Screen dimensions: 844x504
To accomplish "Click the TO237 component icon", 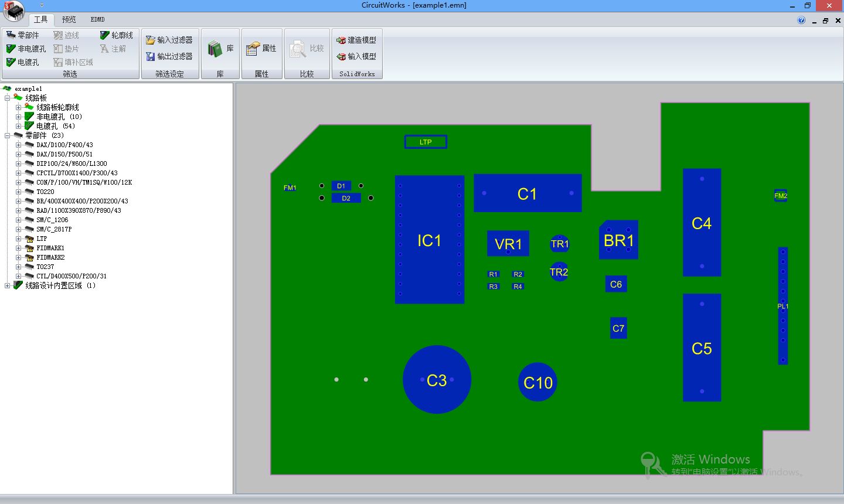I will (29, 267).
